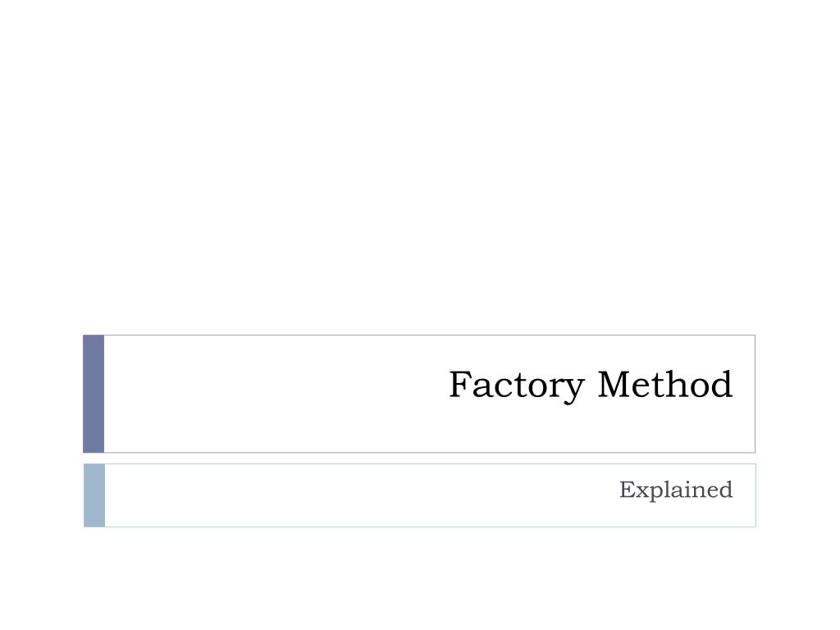Image resolution: width=840 pixels, height=630 pixels.
Task: Click the dark blue accent bar beside title
Action: [94, 394]
